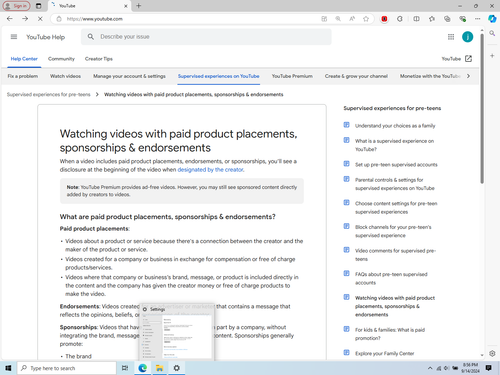Open the Google apps grid
The image size is (500, 375).
(451, 37)
